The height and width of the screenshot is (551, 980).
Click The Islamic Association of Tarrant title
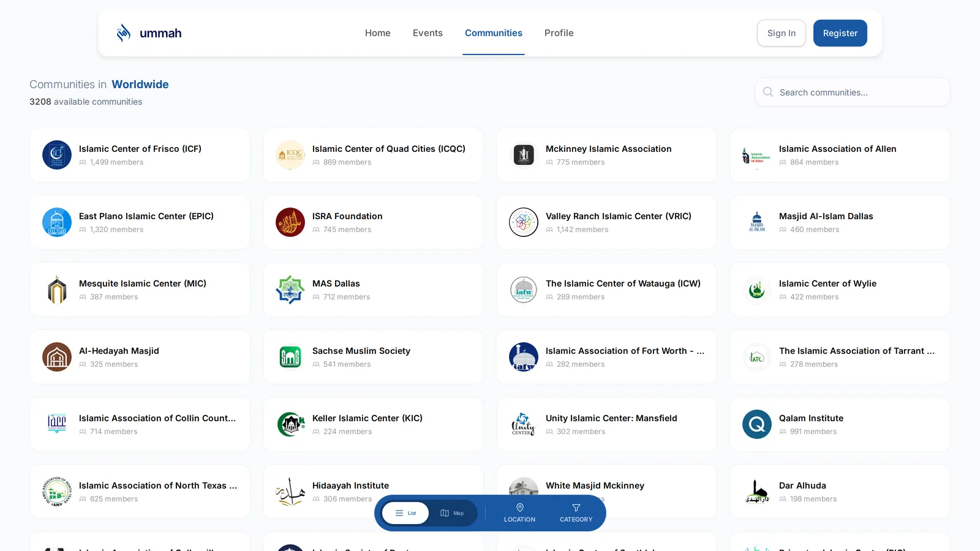857,351
